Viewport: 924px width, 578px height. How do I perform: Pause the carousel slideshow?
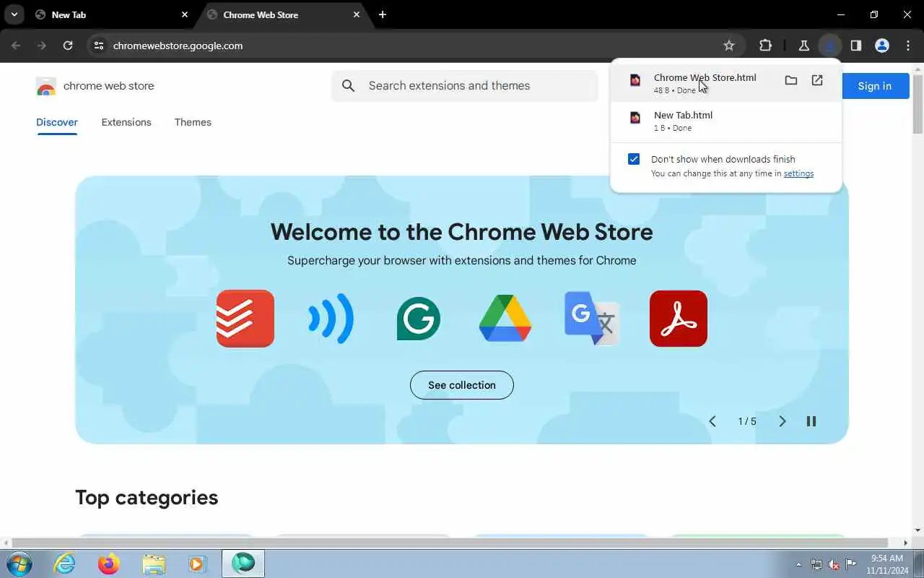pyautogui.click(x=811, y=421)
